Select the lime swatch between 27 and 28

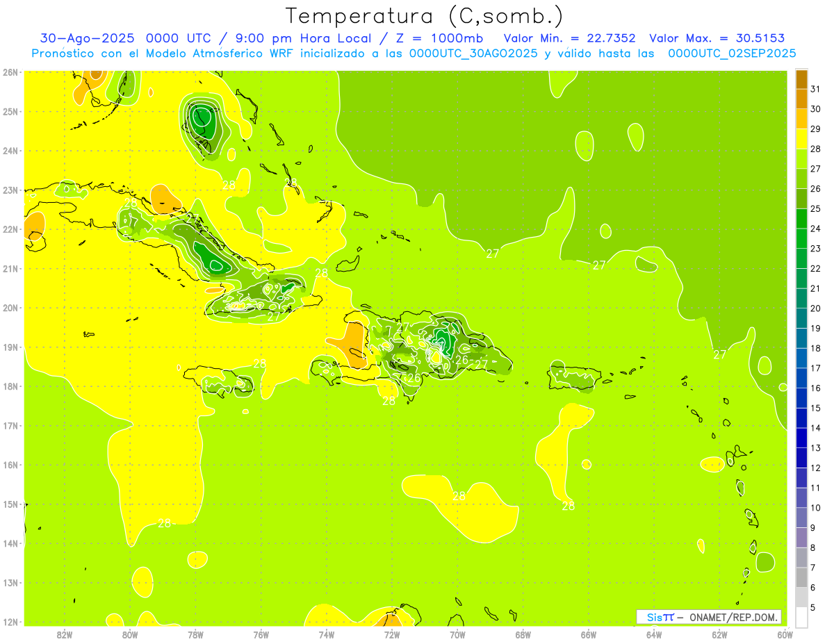(801, 158)
